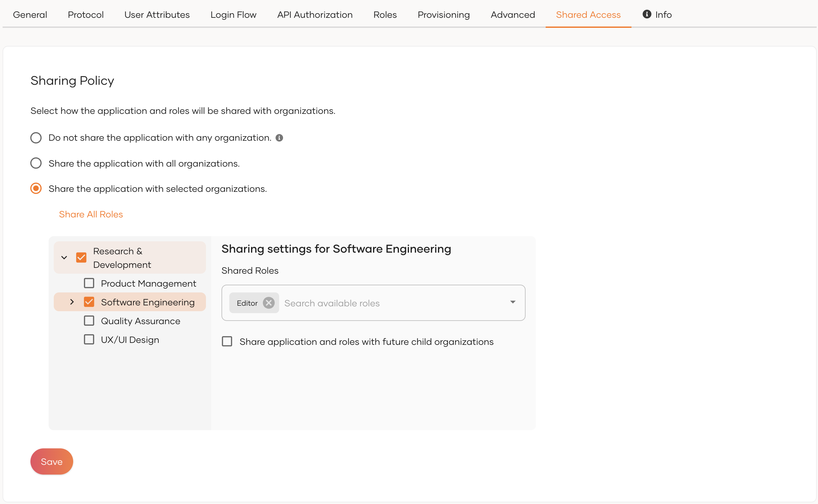Select 'Share with all organizations' radio button
The width and height of the screenshot is (818, 504).
click(36, 163)
